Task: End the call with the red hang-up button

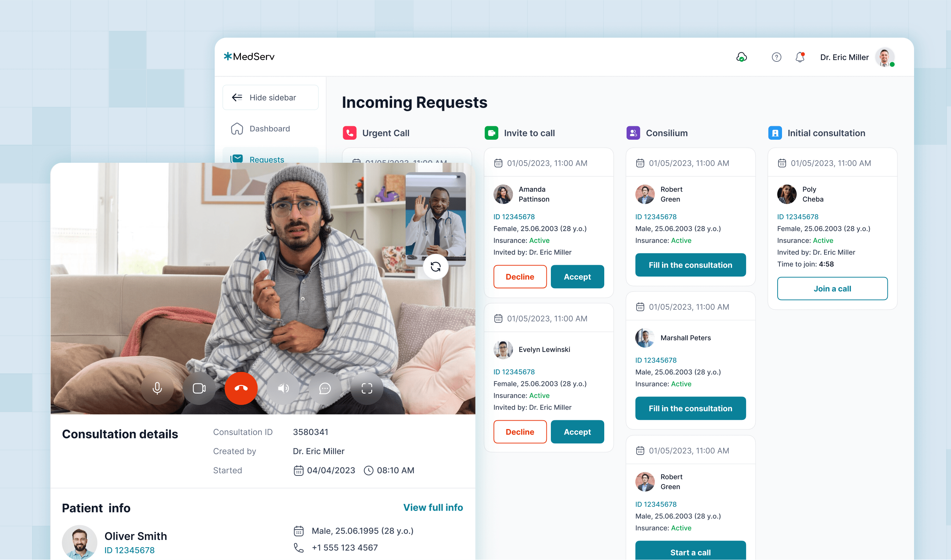Action: 241,388
